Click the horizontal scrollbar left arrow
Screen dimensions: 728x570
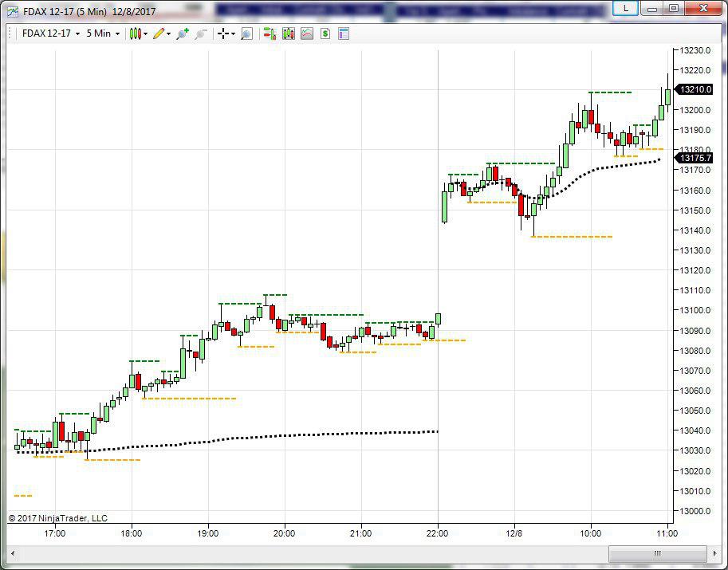[x=13, y=553]
